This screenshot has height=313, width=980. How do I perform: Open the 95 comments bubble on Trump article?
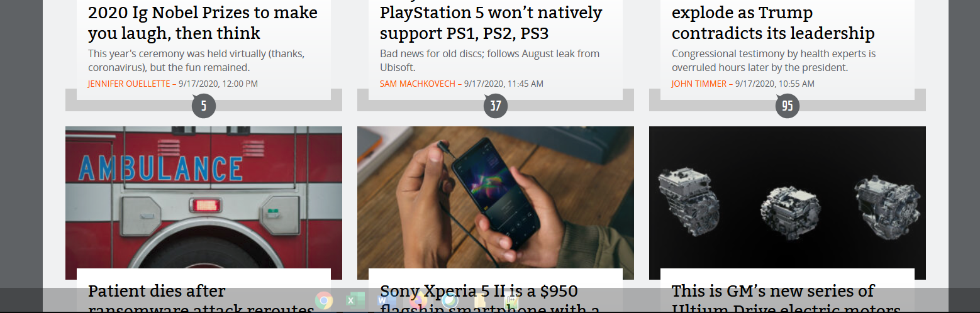tap(788, 106)
